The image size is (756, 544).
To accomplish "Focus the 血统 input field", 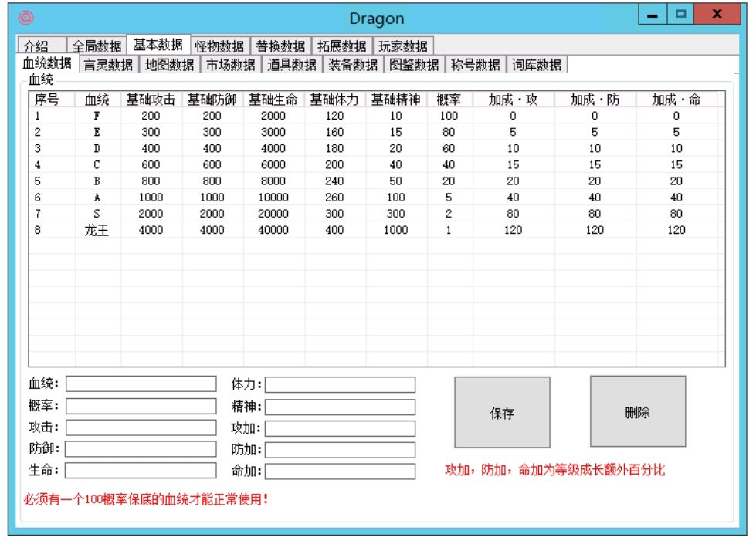I will point(141,384).
